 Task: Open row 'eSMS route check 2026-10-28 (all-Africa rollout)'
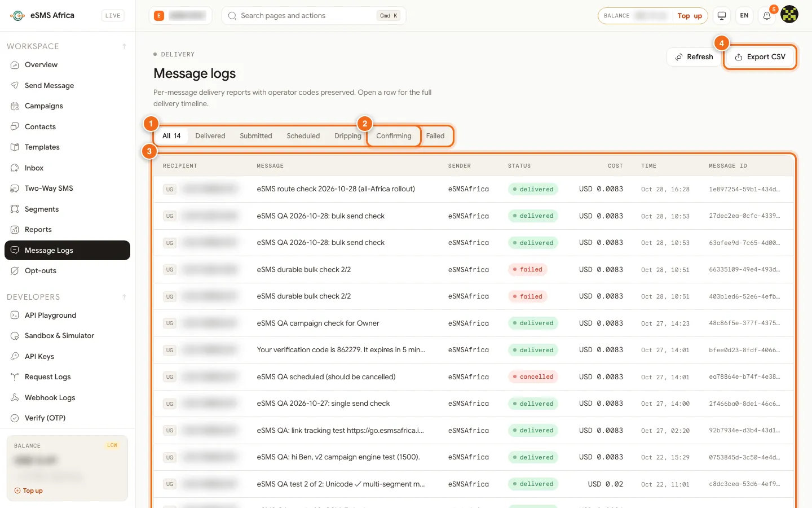[473, 189]
